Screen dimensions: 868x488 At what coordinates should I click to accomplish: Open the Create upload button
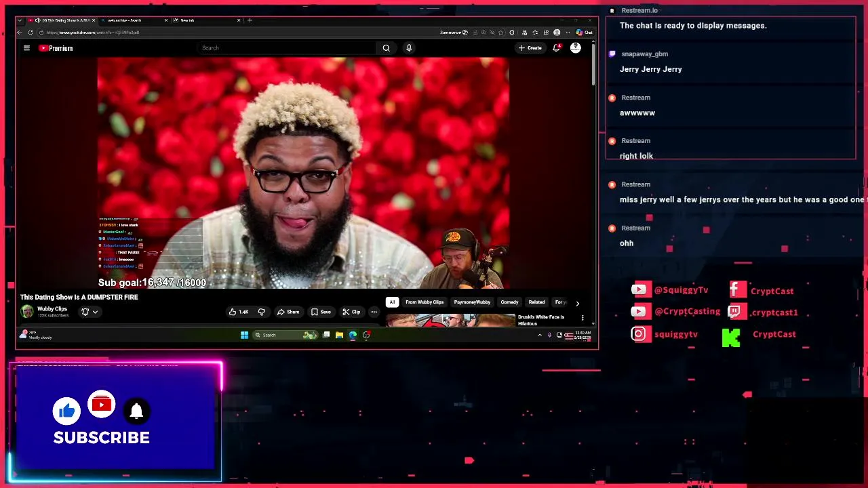pos(530,48)
